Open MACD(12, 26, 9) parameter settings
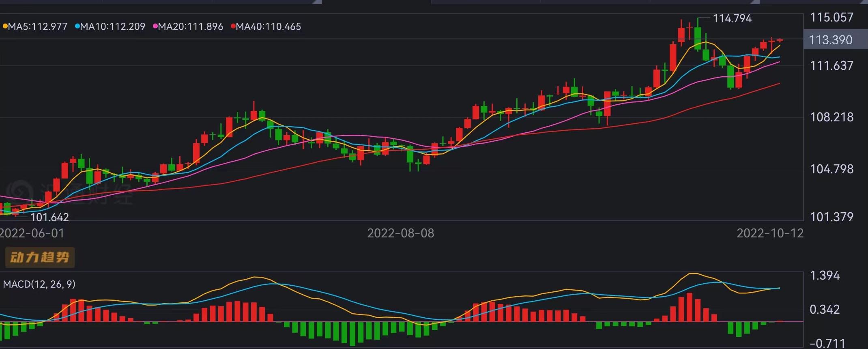 39,284
